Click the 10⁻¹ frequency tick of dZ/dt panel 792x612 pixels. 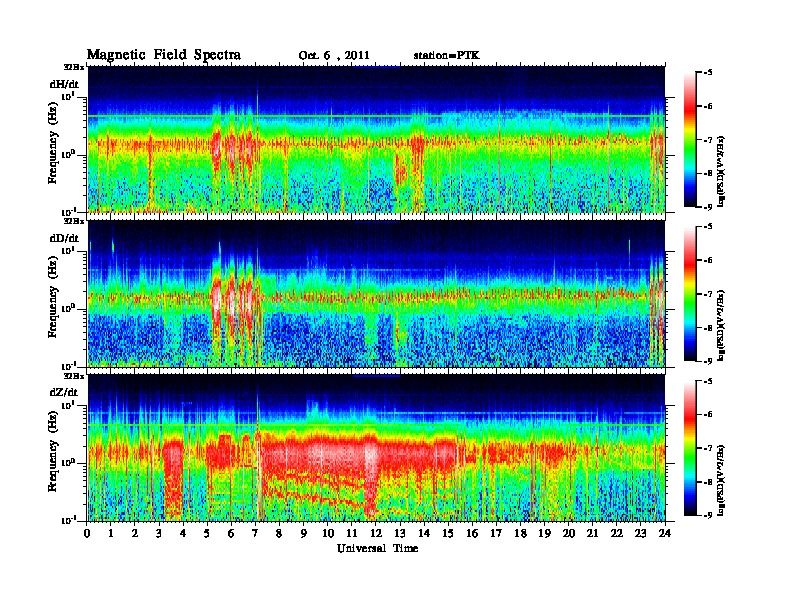69,520
